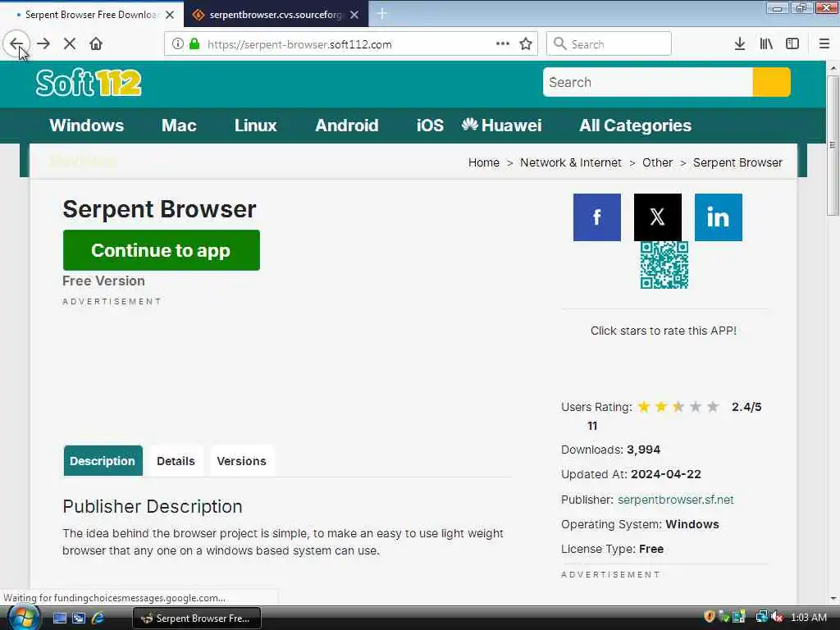Open the browser home page

(96, 44)
